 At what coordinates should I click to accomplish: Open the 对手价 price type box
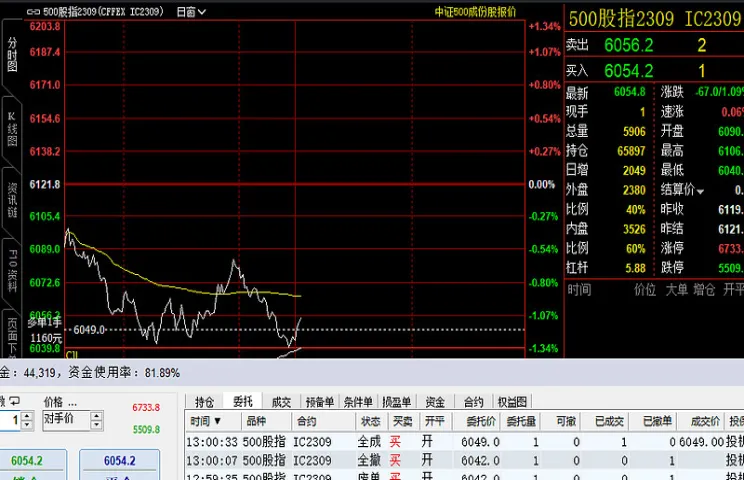(66, 420)
